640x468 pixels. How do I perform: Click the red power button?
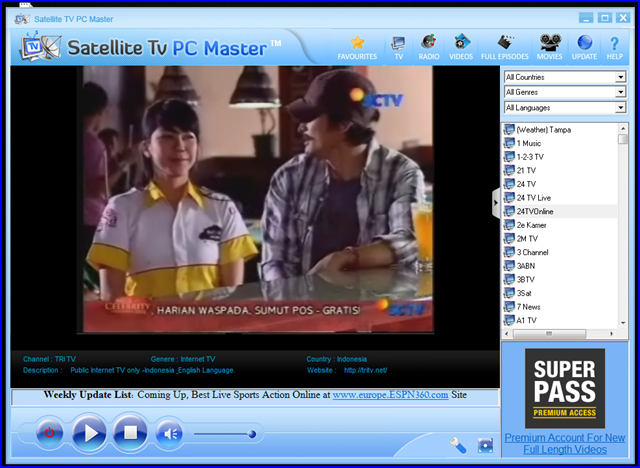click(49, 433)
